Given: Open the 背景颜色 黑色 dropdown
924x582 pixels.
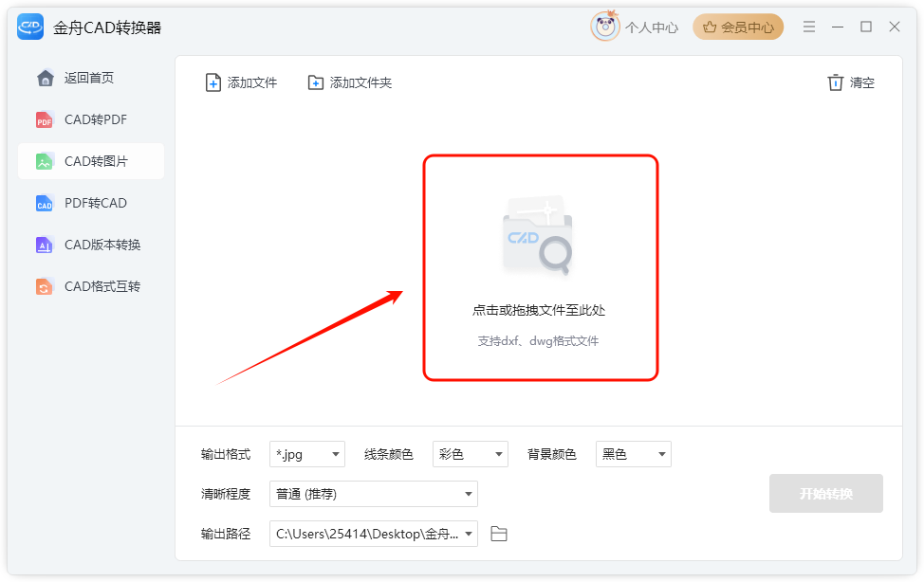Looking at the screenshot, I should 634,454.
